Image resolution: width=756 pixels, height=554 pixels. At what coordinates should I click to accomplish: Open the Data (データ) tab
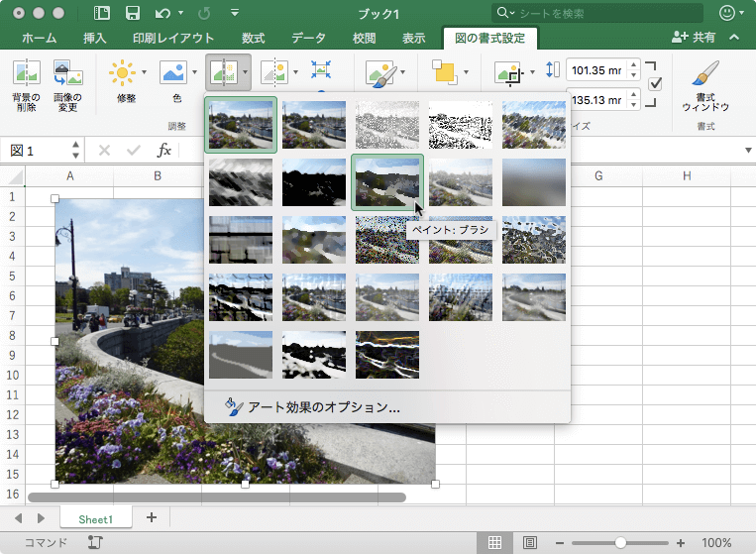click(x=308, y=38)
